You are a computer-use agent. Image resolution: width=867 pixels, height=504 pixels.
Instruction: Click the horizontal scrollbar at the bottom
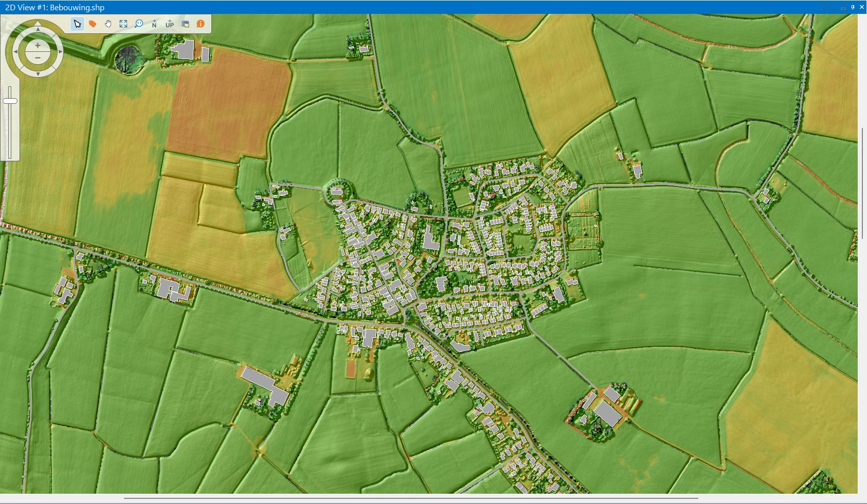tap(411, 498)
